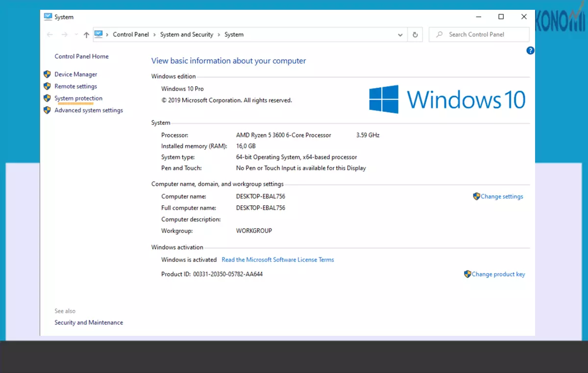Expand the chevron before Control Panel in breadcrumb
This screenshot has width=588, height=373.
click(x=107, y=35)
